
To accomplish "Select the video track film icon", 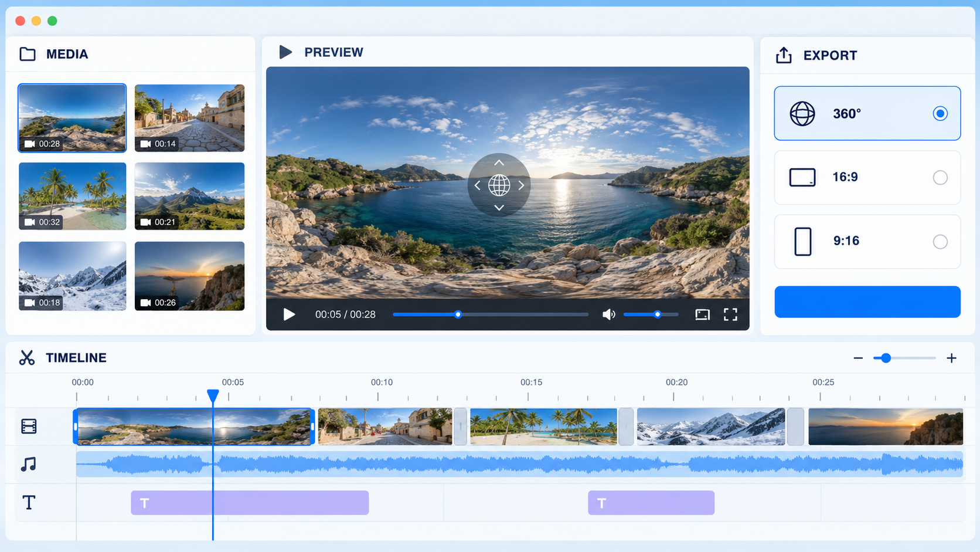I will [x=29, y=426].
